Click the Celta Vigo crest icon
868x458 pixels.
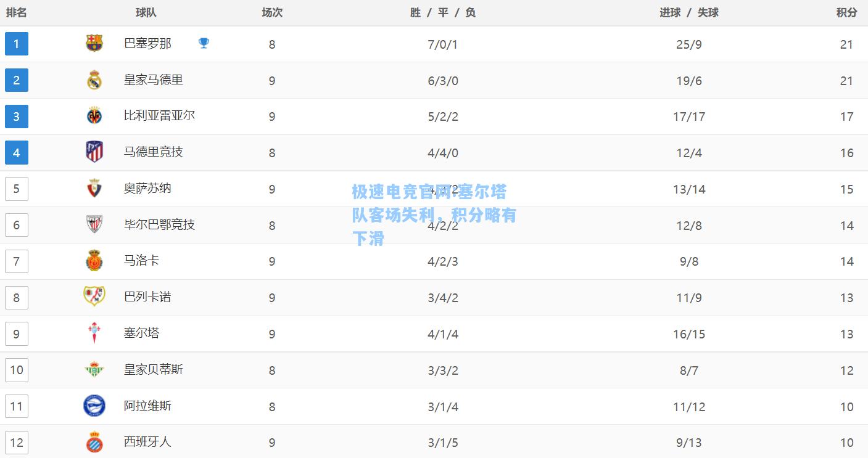pos(94,333)
